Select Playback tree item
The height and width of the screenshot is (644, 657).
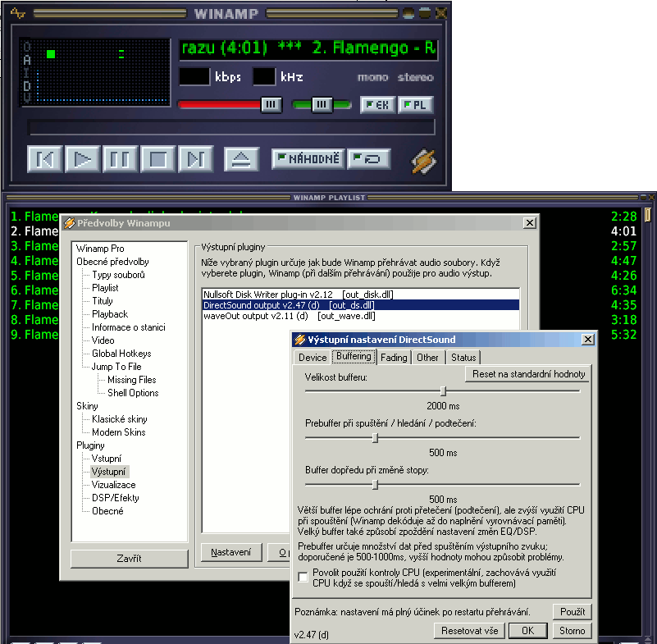[x=110, y=314]
